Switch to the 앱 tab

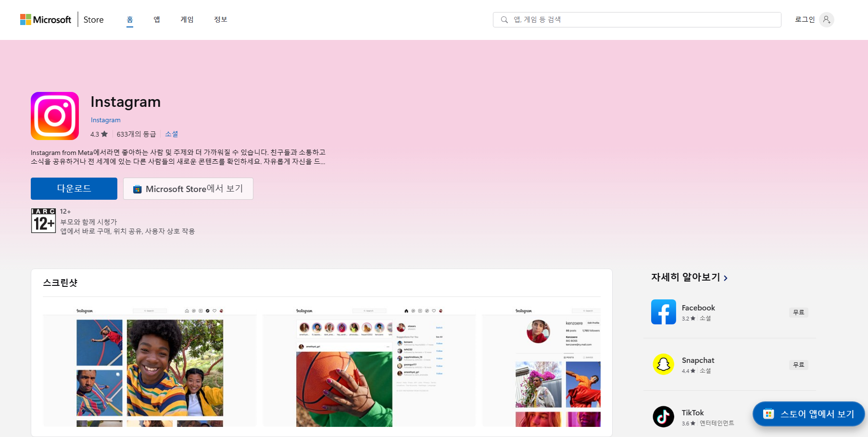coord(157,19)
